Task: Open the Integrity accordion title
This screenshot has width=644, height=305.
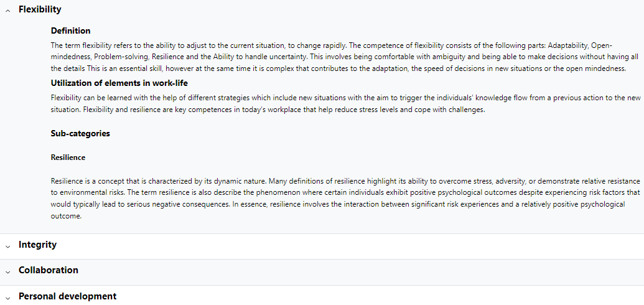Action: pyautogui.click(x=37, y=245)
